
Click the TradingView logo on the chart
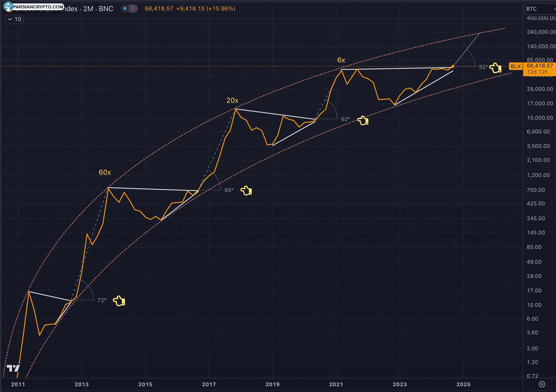pyautogui.click(x=13, y=368)
